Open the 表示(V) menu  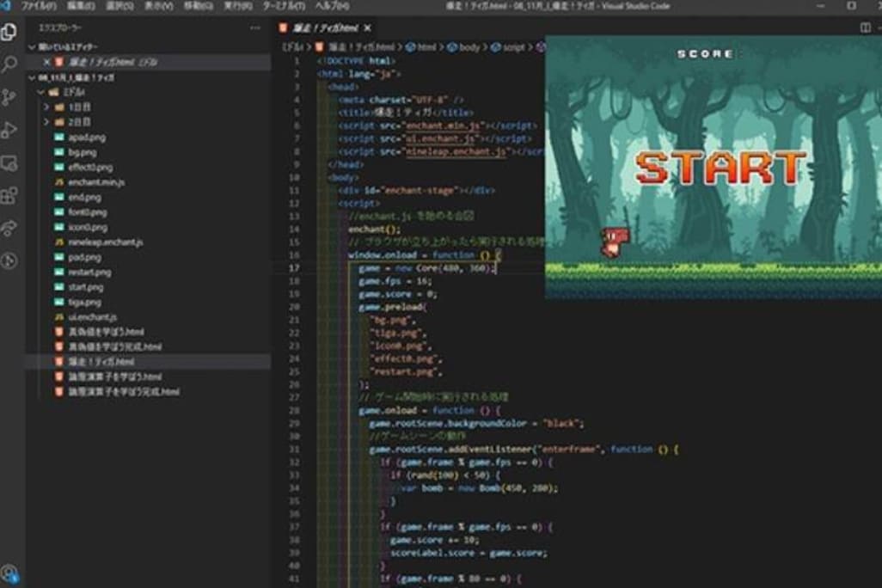point(158,5)
